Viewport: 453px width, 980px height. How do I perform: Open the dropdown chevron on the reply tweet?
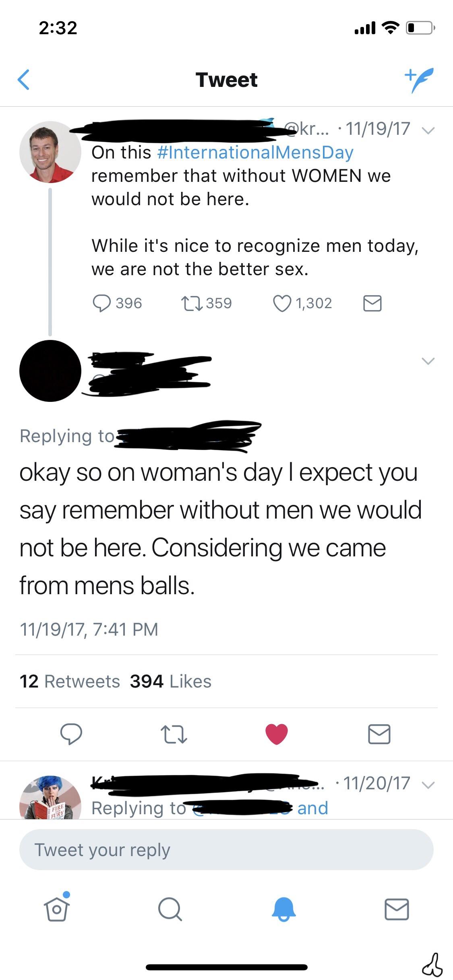point(428,361)
